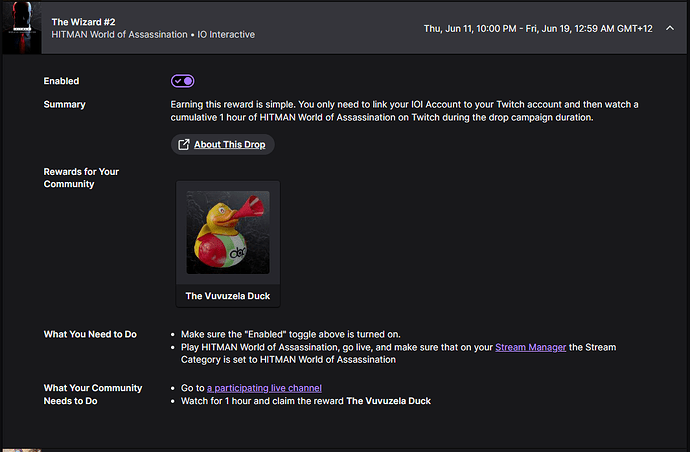Screen dimensions: 690x452
Task: Open the Stream Manager link
Action: tap(530, 347)
